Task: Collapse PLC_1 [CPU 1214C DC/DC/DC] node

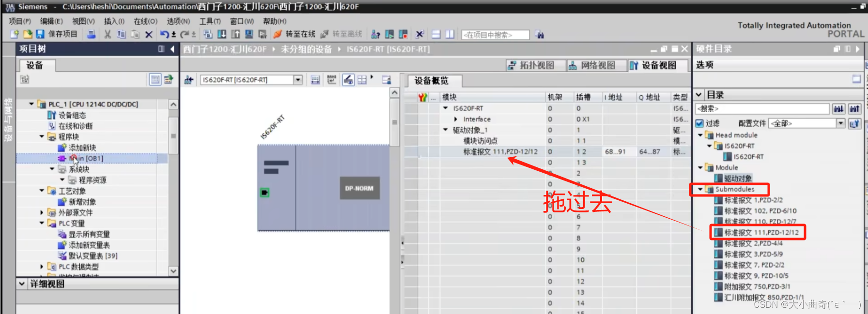Action: tap(32, 104)
